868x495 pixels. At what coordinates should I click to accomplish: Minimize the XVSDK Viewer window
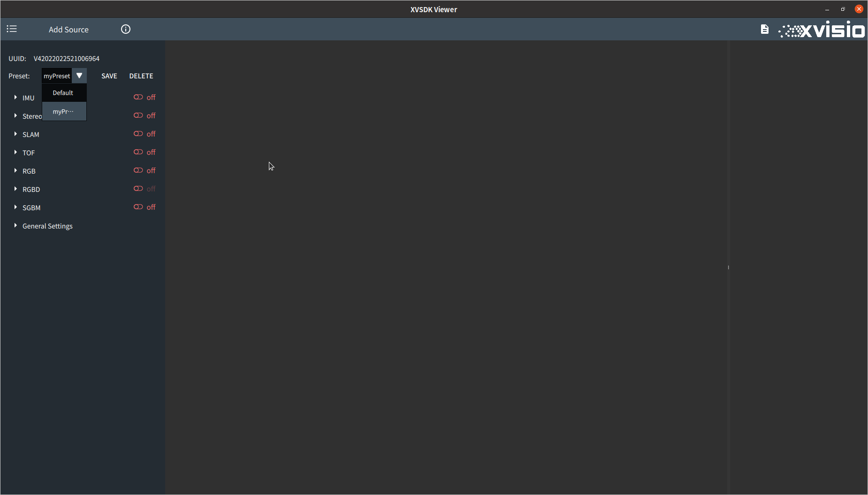[x=827, y=9]
